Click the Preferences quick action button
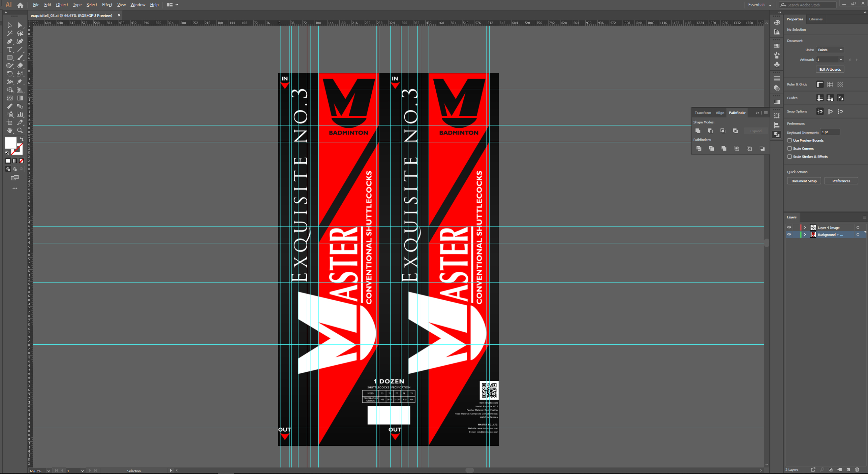 [x=841, y=181]
